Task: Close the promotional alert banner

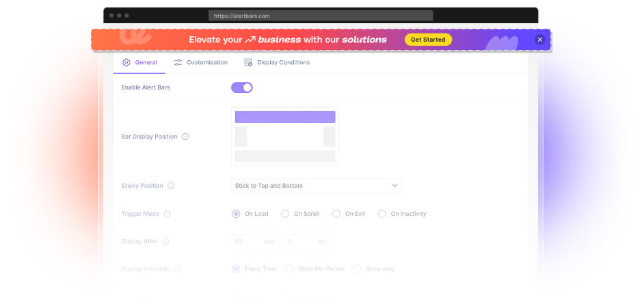Action: click(x=540, y=40)
